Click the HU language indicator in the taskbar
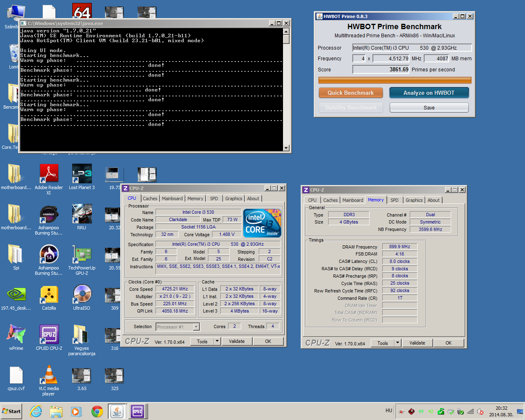The height and width of the screenshot is (420, 525). 389,411
